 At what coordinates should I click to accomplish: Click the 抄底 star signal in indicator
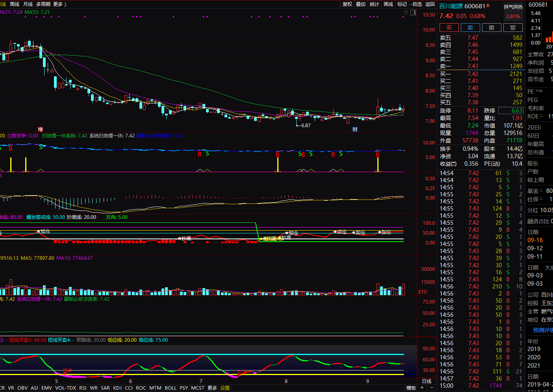pos(184,239)
